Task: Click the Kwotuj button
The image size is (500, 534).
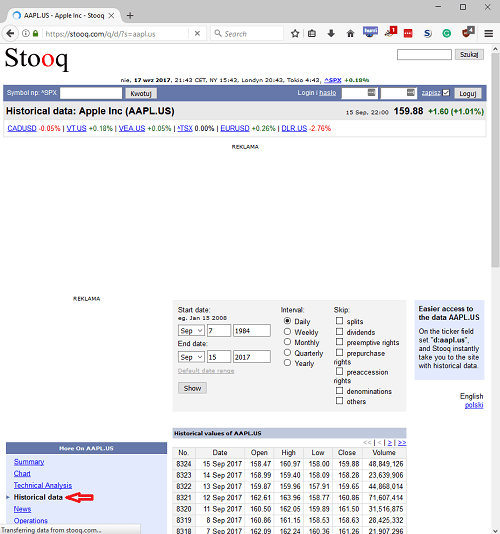Action: 141,93
